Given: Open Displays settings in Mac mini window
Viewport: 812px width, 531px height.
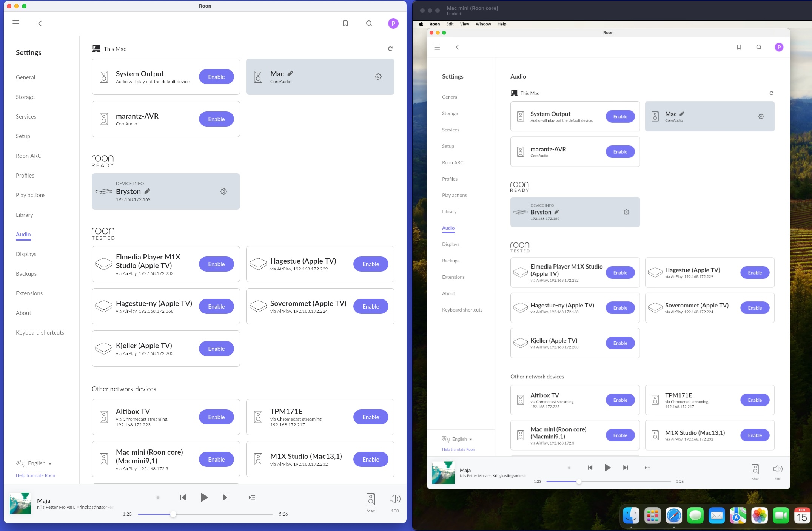Looking at the screenshot, I should (451, 244).
